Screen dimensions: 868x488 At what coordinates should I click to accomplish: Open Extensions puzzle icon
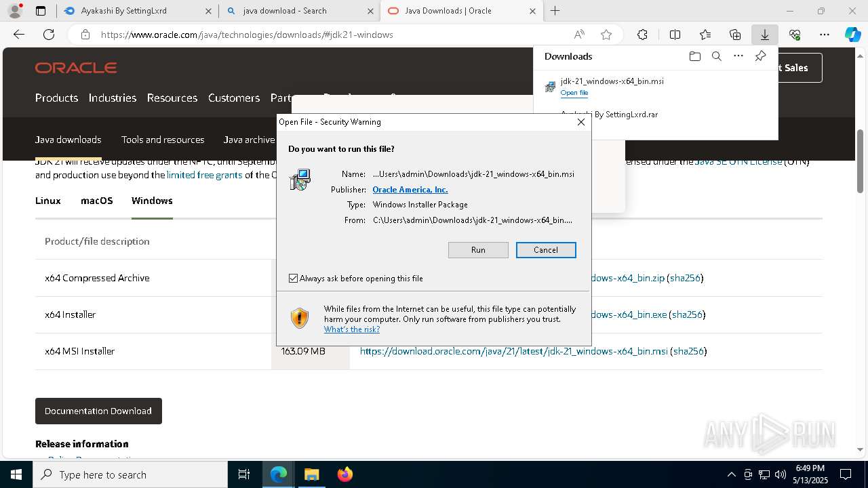coord(642,35)
